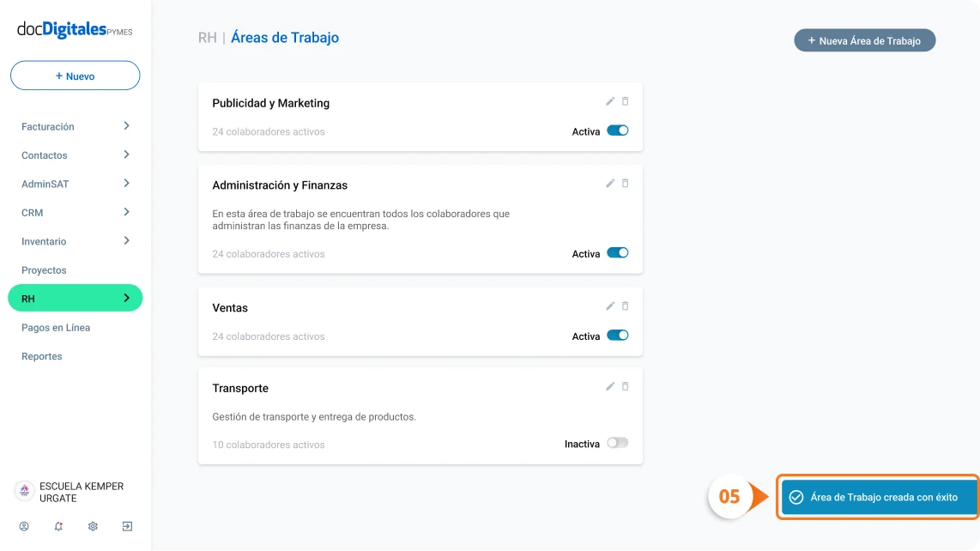Delete the Publicidad y Marketing area (trash icon)
The image size is (980, 551).
625,101
